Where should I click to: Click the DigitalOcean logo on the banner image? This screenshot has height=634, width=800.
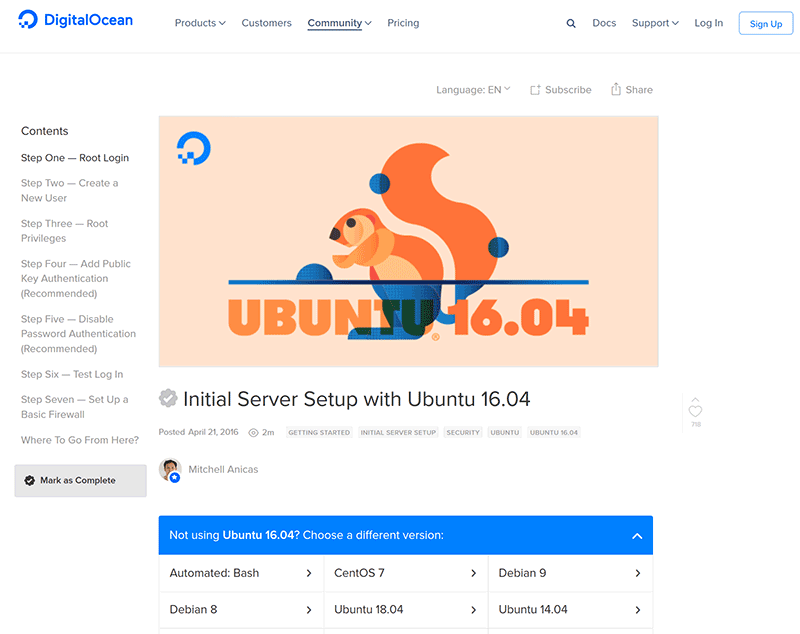[193, 148]
